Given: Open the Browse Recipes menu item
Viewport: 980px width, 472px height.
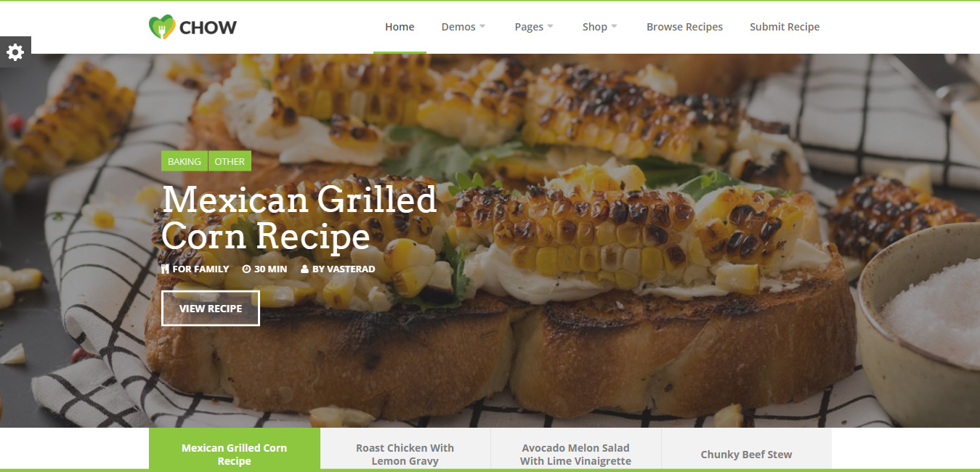Looking at the screenshot, I should (684, 27).
